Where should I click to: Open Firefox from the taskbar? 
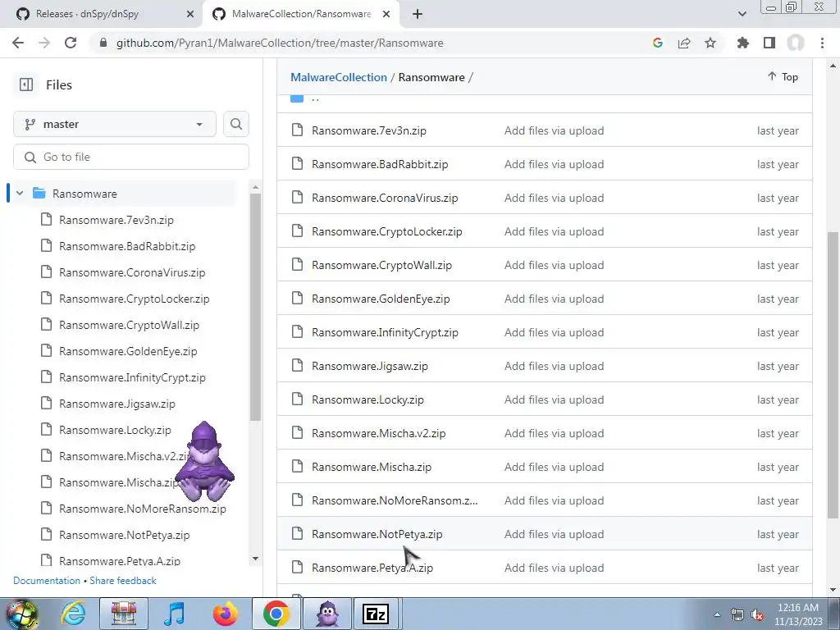(225, 614)
